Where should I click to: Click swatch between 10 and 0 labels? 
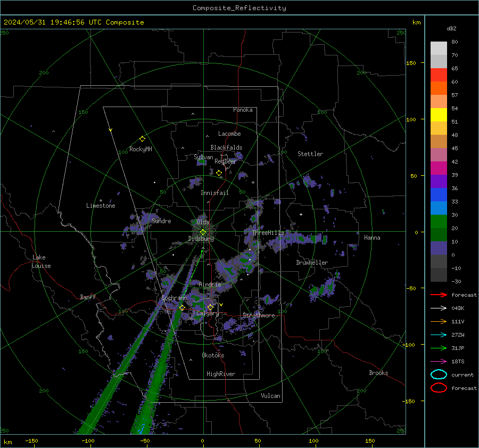[439, 248]
